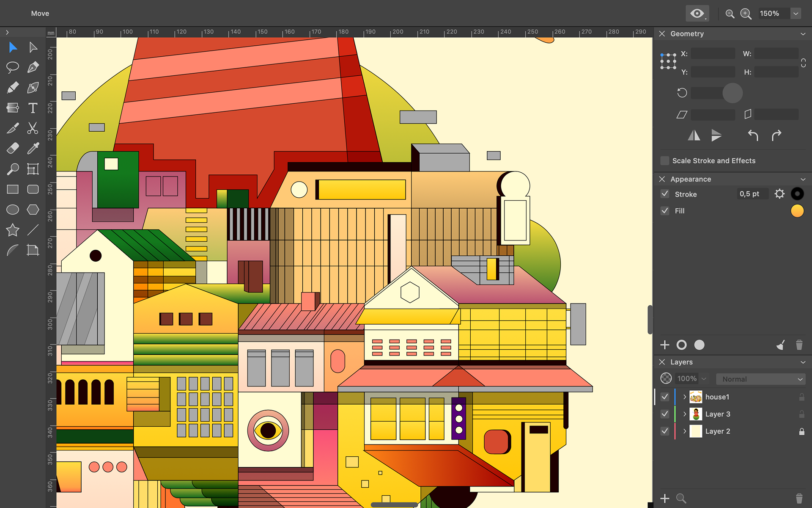Viewport: 812px width, 508px height.
Task: Click the rotation angle dial
Action: (x=732, y=93)
